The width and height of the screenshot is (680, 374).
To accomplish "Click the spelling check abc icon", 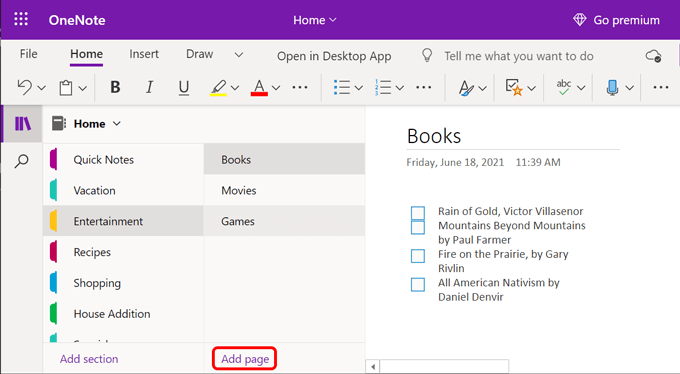I will point(564,87).
